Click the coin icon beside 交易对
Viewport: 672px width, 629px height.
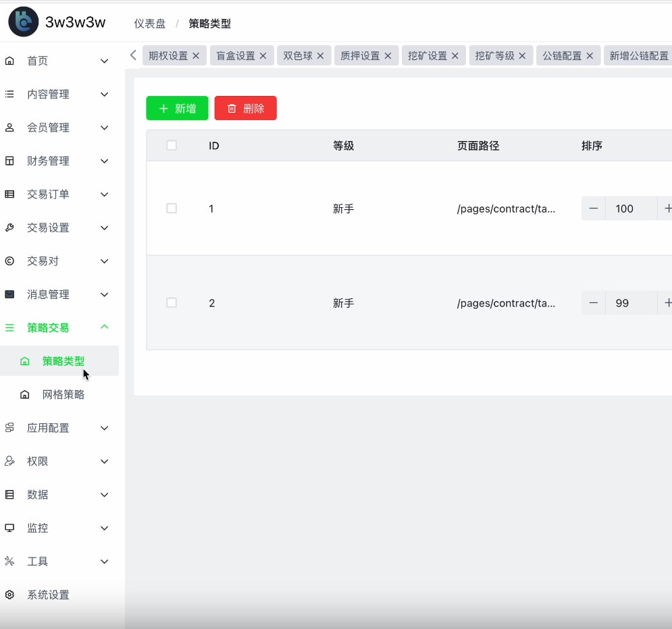tap(9, 261)
